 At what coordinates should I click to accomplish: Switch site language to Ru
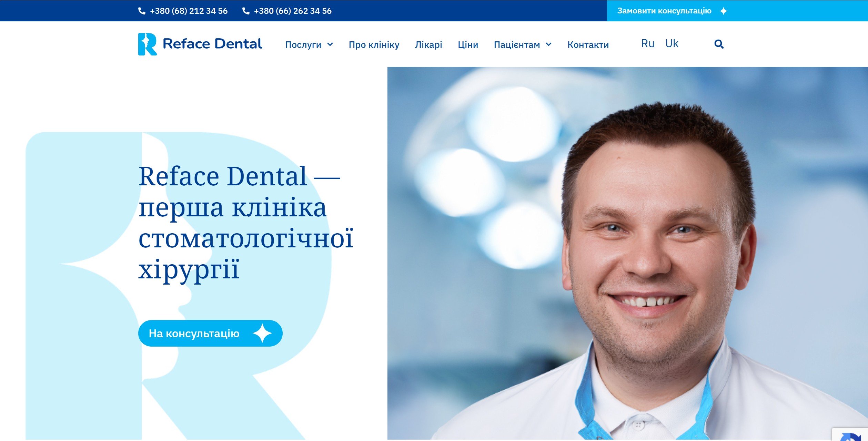pos(647,44)
